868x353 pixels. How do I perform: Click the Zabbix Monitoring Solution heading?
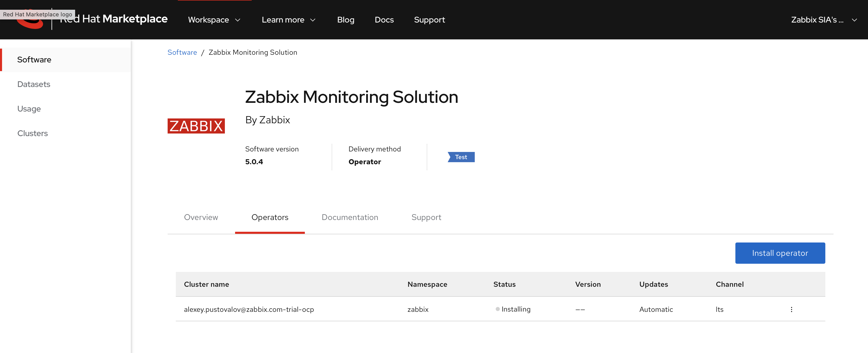click(351, 97)
